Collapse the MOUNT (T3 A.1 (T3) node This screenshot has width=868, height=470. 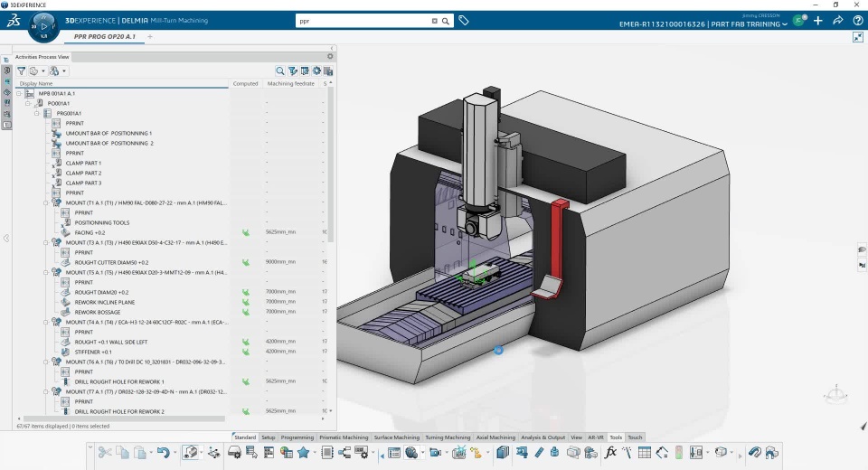point(46,242)
